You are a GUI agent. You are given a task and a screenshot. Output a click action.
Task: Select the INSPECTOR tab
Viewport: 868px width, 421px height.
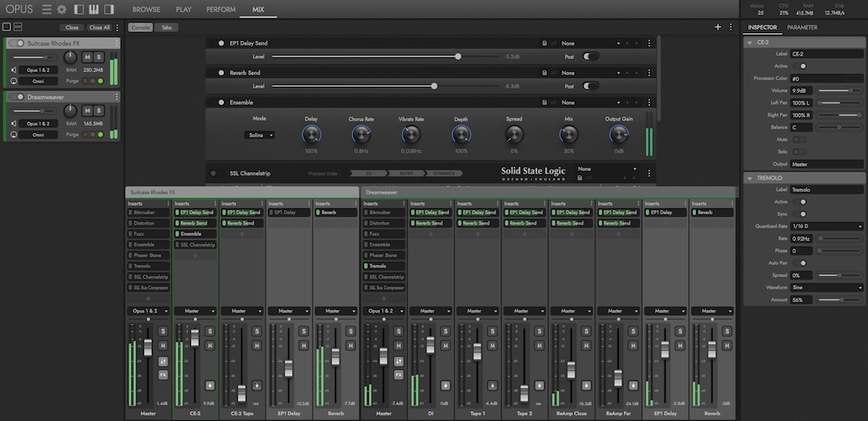pos(762,27)
